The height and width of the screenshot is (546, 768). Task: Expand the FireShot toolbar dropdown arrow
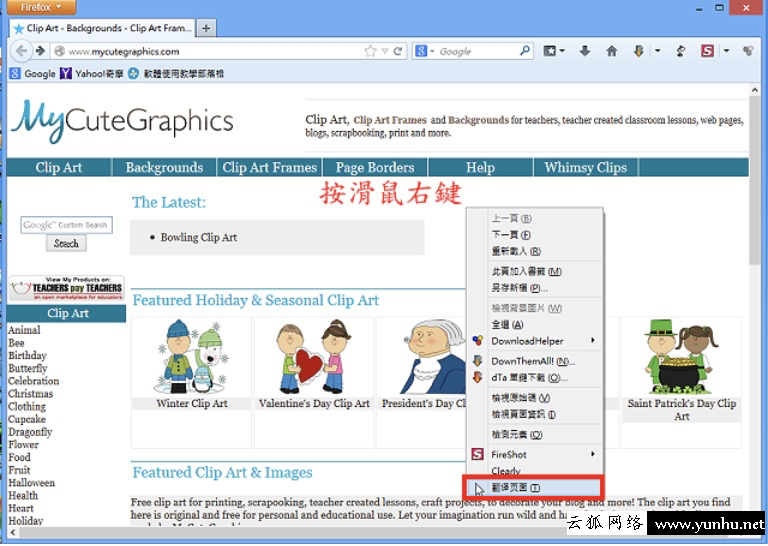pyautogui.click(x=726, y=50)
